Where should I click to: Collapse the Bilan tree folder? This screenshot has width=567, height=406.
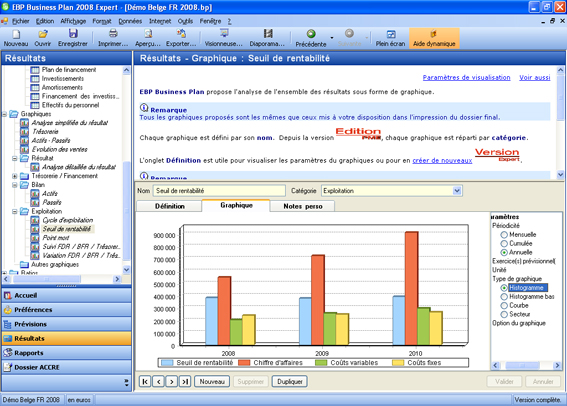(15, 185)
